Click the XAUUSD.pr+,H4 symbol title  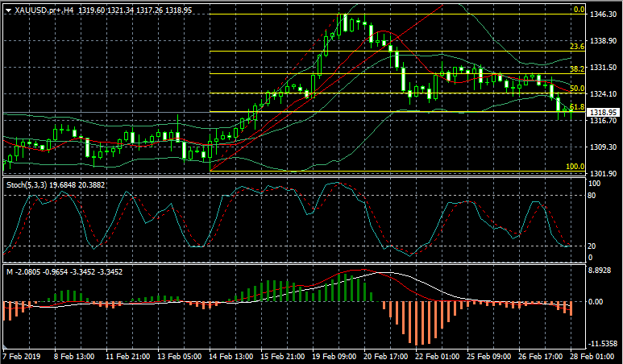tap(44, 10)
